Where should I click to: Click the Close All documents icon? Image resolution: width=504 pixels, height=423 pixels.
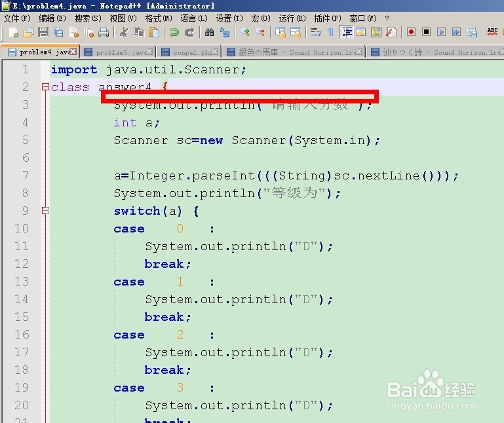pos(88,33)
